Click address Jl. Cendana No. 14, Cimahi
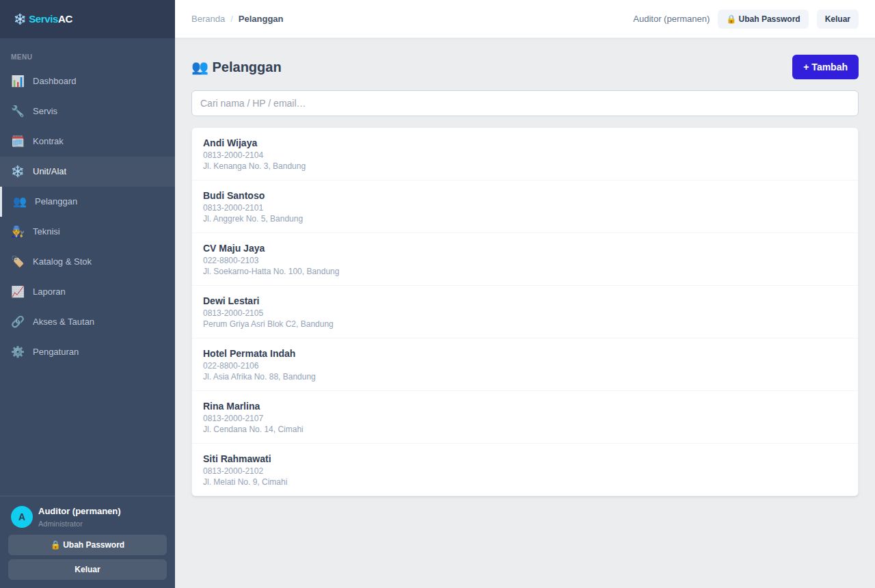 pyautogui.click(x=253, y=429)
